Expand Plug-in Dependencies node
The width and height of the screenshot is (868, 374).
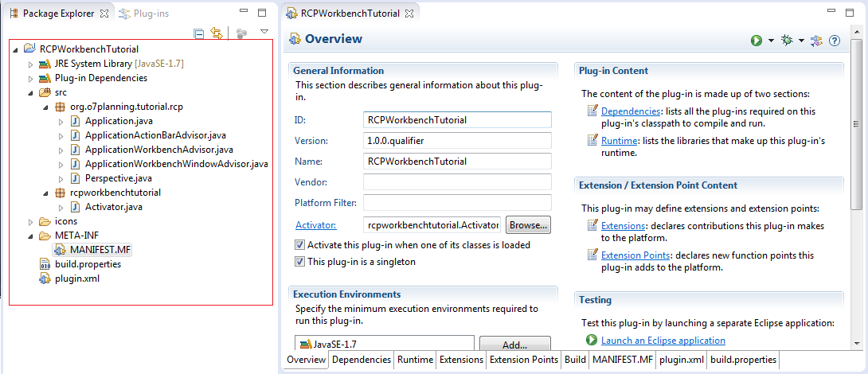click(x=31, y=78)
